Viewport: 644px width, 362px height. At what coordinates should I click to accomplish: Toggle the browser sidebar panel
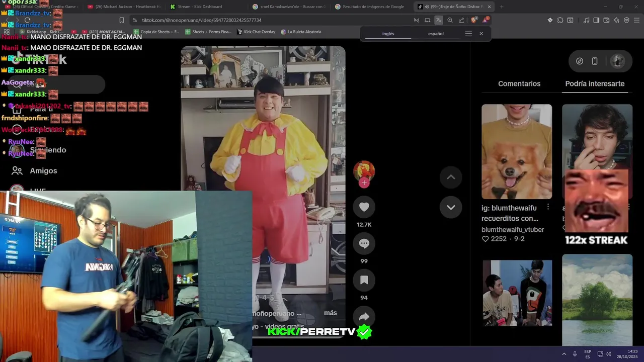pos(596,20)
